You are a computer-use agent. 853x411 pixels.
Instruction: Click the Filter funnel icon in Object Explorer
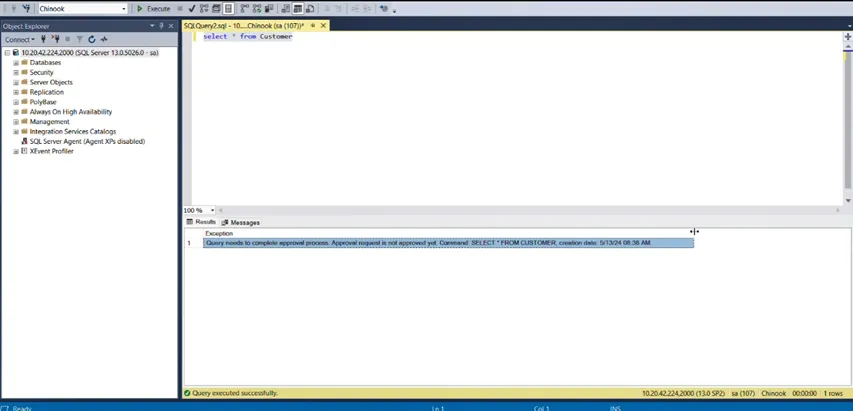(x=79, y=39)
